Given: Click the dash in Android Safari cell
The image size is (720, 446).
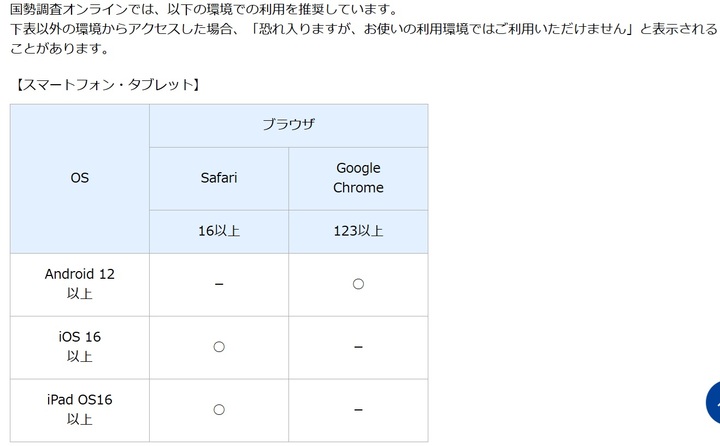Looking at the screenshot, I should point(219,284).
